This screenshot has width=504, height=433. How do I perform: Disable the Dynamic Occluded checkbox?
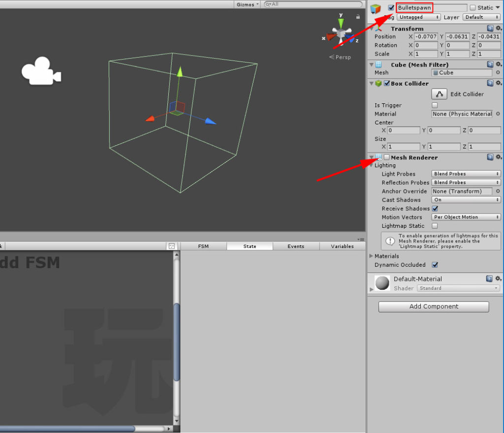435,265
